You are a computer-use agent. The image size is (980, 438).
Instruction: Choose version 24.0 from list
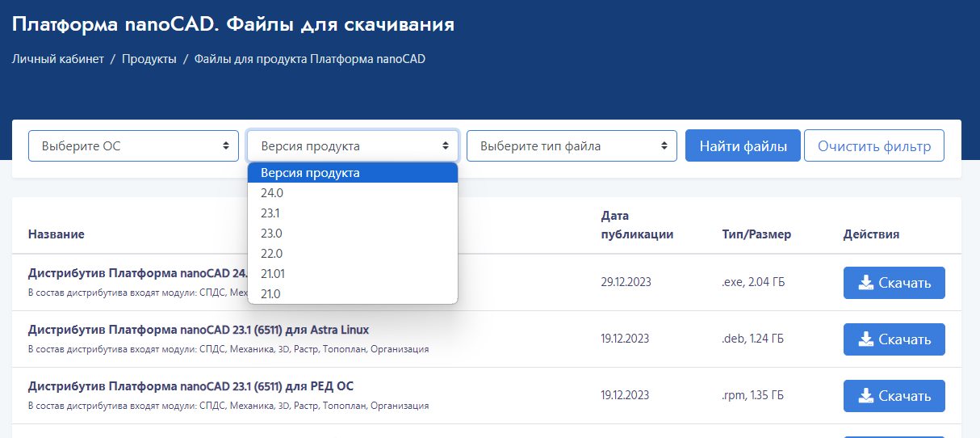point(353,193)
